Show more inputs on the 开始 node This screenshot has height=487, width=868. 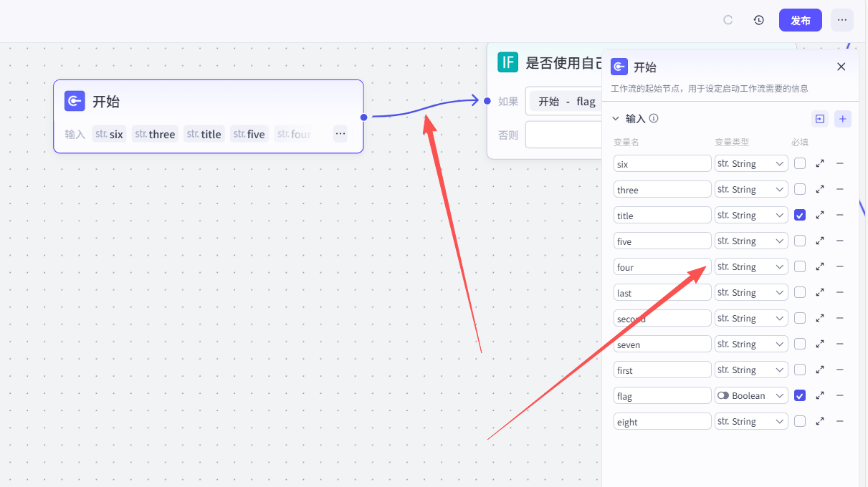click(340, 134)
